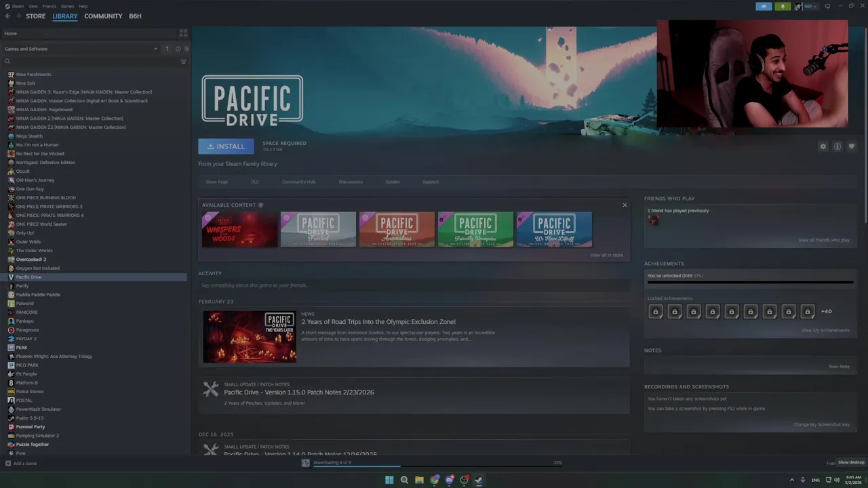Open the collections grid view icon

[183, 33]
